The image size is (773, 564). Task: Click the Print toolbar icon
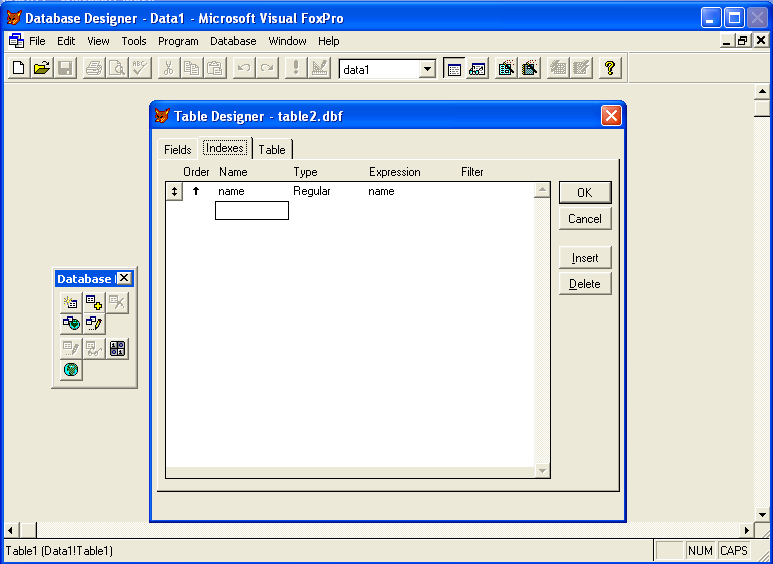94,68
